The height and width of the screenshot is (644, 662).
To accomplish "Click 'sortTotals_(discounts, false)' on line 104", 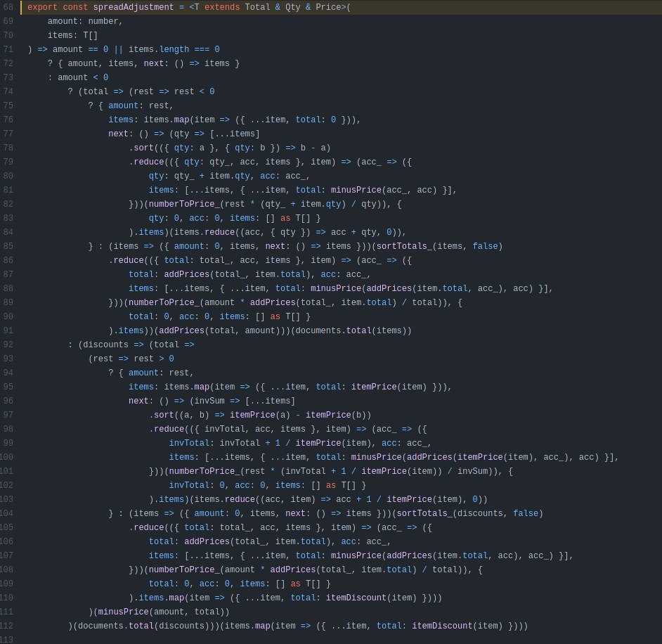I will point(470,513).
